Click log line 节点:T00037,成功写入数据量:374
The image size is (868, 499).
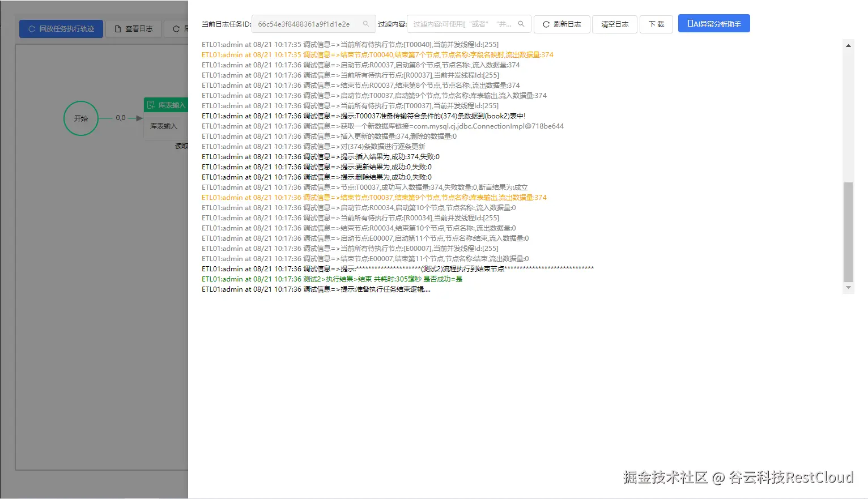pyautogui.click(x=365, y=187)
